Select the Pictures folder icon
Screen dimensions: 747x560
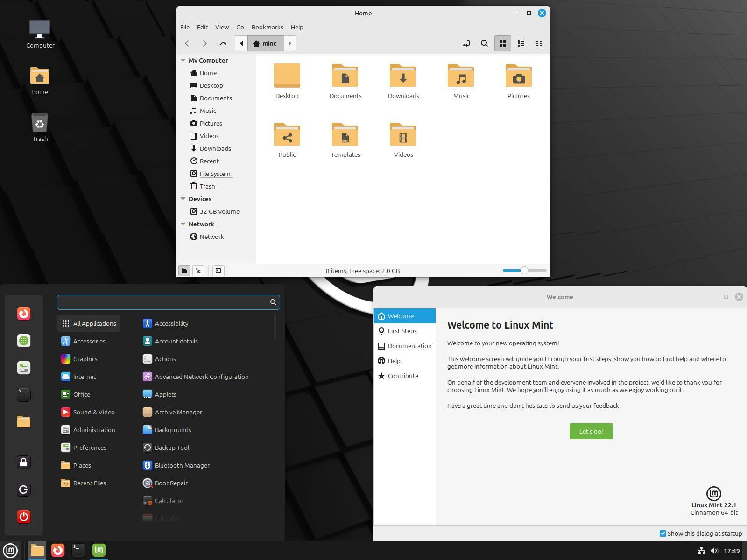pos(519,76)
